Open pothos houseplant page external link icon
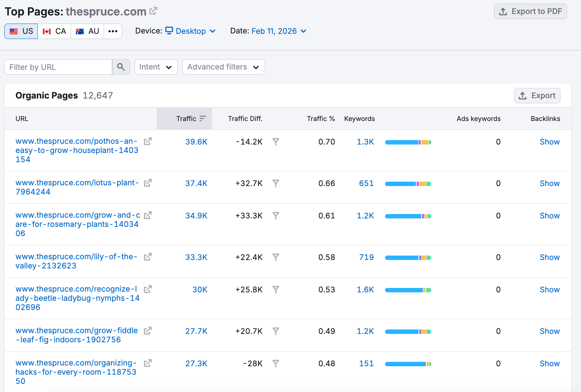 (147, 141)
